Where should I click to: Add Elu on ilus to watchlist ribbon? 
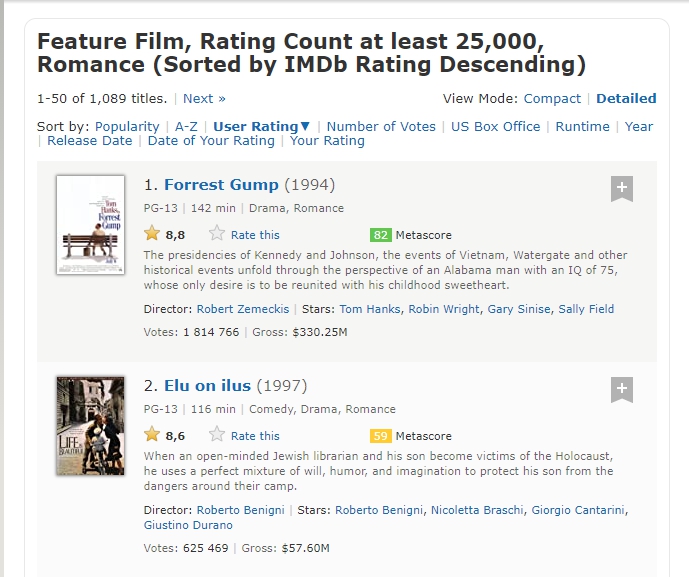point(621,389)
